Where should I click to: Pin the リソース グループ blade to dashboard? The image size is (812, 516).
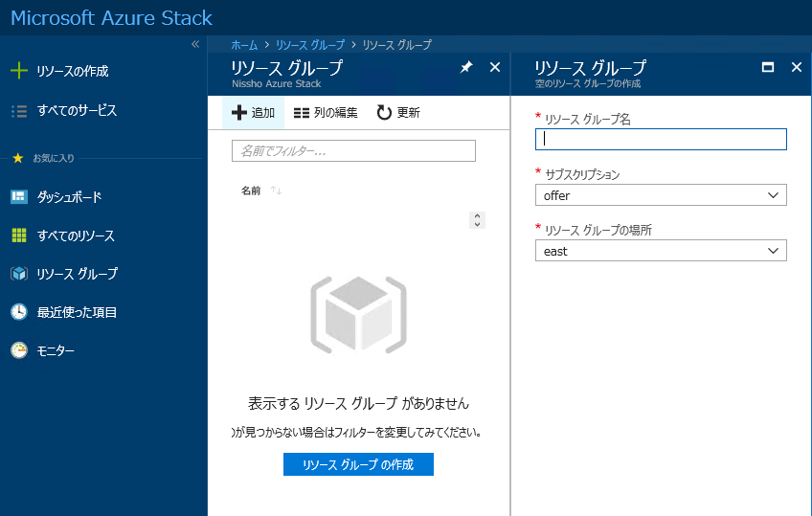tap(466, 67)
